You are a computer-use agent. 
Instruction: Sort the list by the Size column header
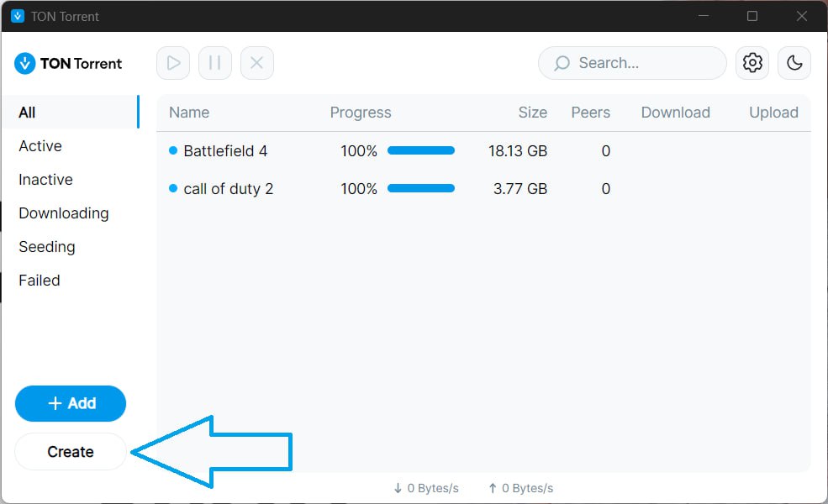(x=532, y=113)
